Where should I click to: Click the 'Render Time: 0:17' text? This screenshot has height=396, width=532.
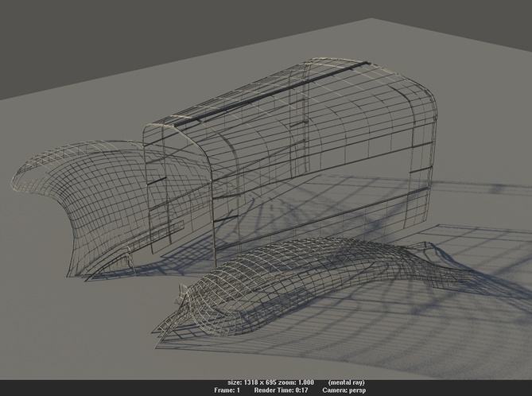tap(281, 390)
